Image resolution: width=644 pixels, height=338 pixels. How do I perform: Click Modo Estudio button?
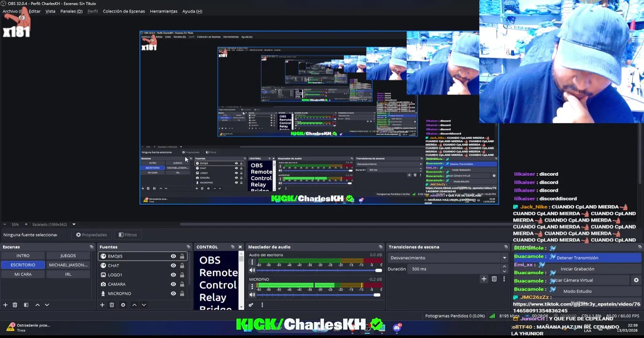577,292
